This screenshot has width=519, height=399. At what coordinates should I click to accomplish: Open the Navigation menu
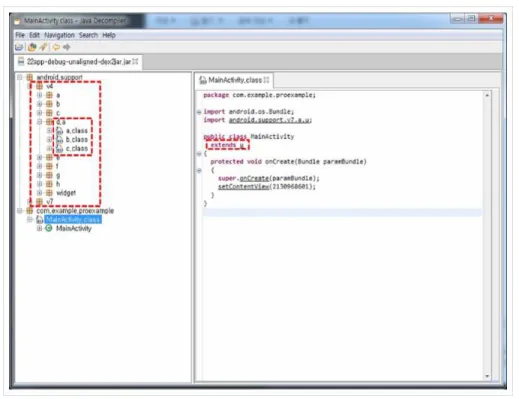coord(59,35)
